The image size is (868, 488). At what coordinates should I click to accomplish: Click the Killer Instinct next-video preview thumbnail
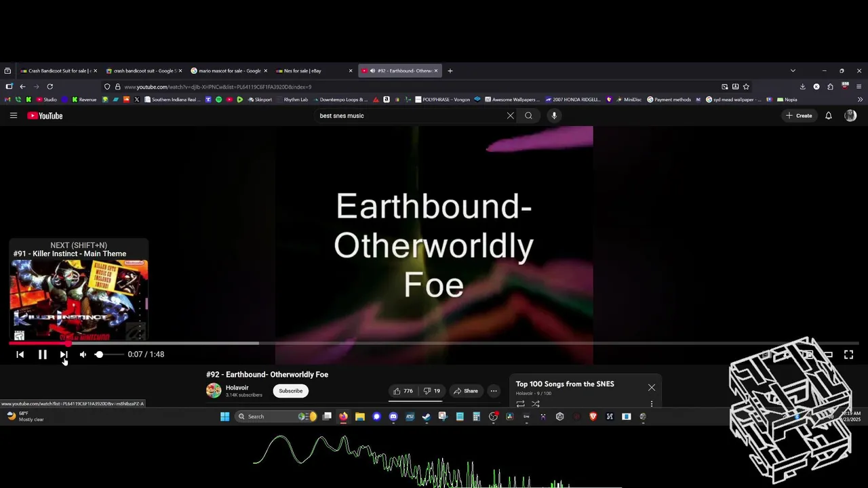tap(79, 300)
